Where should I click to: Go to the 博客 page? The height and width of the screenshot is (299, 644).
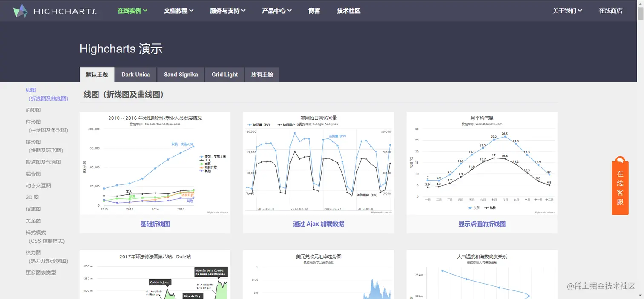tap(314, 11)
